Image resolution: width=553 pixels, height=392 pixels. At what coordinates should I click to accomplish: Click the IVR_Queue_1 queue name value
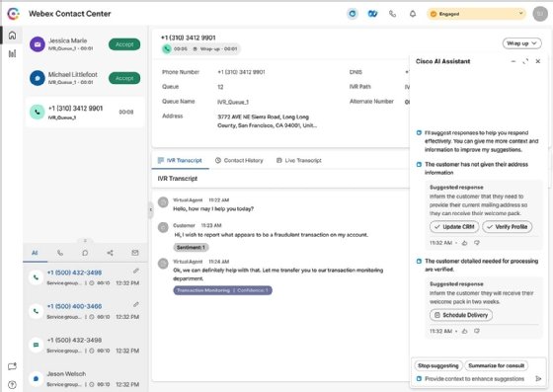[233, 102]
